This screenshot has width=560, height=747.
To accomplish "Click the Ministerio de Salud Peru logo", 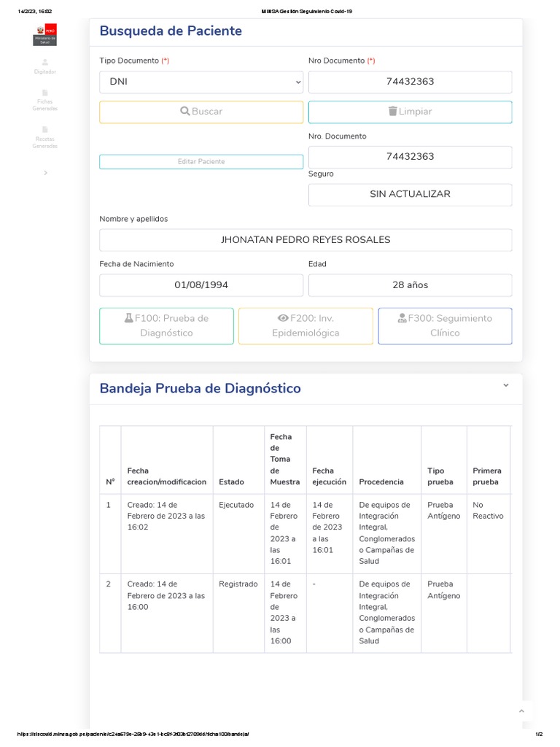I will click(x=44, y=34).
